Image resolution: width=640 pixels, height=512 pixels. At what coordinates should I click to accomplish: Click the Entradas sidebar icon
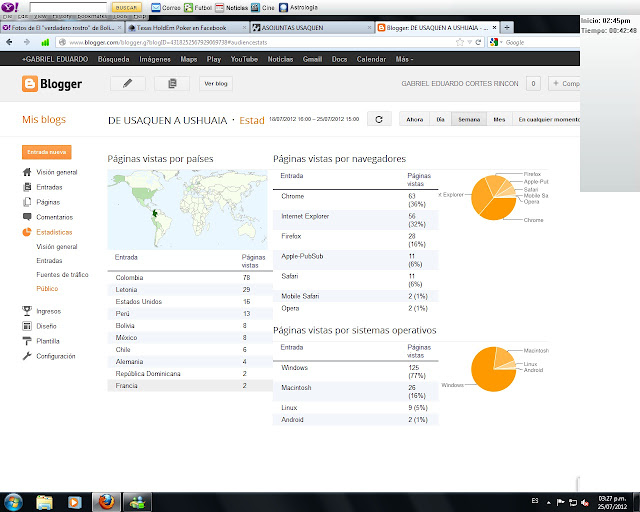coord(27,187)
